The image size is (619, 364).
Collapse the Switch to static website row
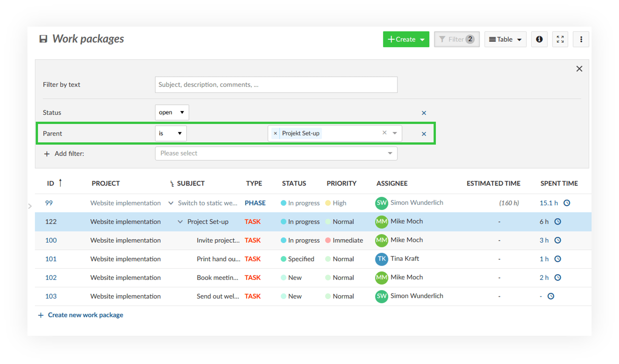coord(171,203)
